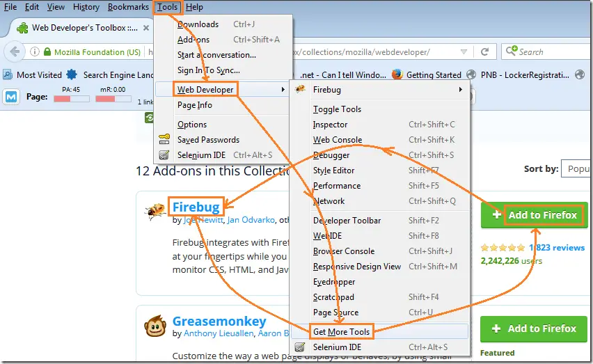593x364 pixels.
Task: Select Web Console menu item
Action: (x=380, y=140)
